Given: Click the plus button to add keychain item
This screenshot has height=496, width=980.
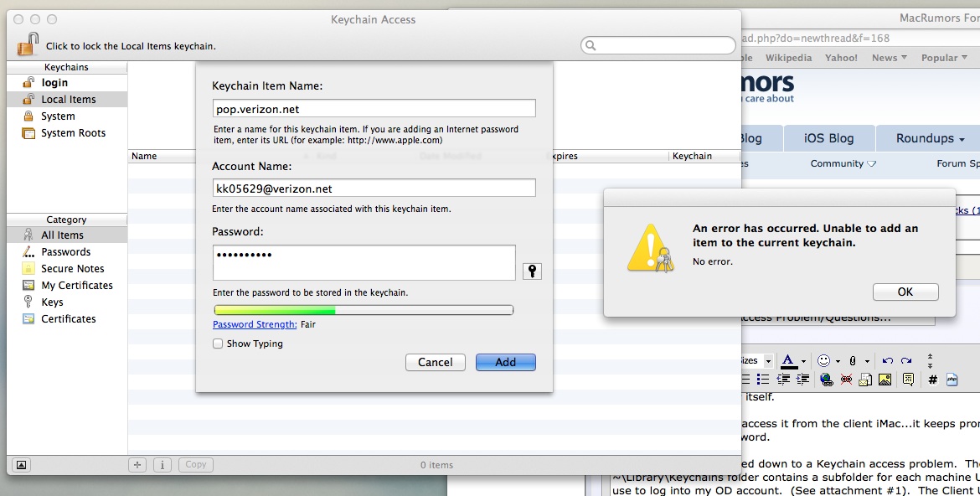Looking at the screenshot, I should tap(137, 465).
